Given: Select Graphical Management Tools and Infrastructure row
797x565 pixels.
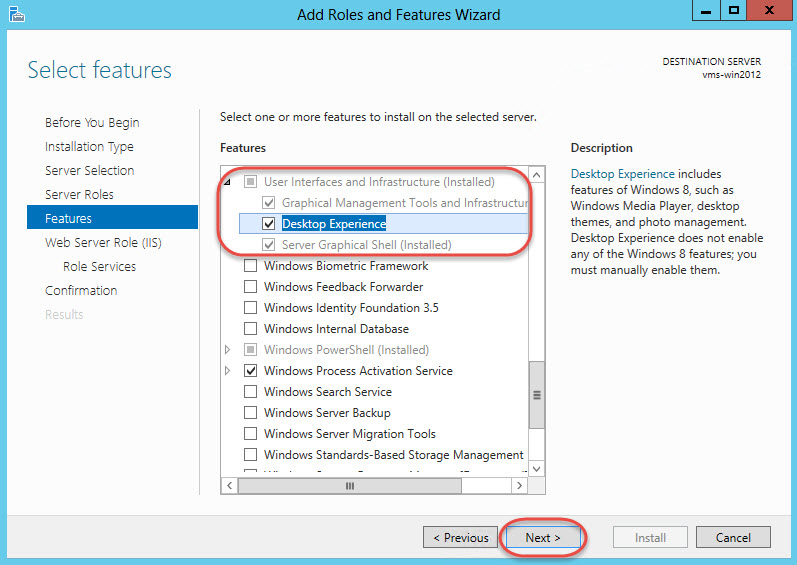Looking at the screenshot, I should point(405,203).
